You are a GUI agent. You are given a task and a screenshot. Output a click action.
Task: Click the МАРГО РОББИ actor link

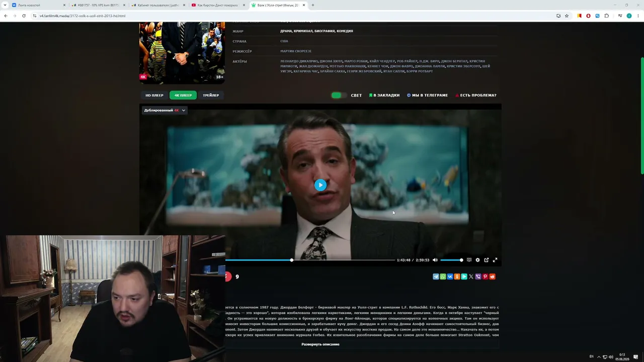click(356, 61)
